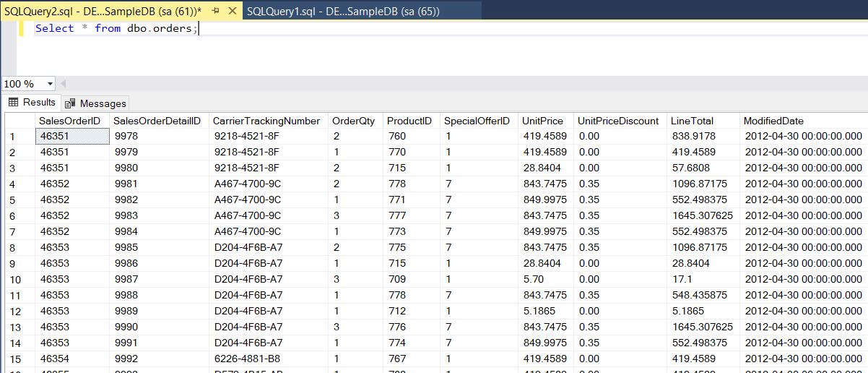
Task: Click the UnitPriceDiscount column header
Action: pos(619,121)
